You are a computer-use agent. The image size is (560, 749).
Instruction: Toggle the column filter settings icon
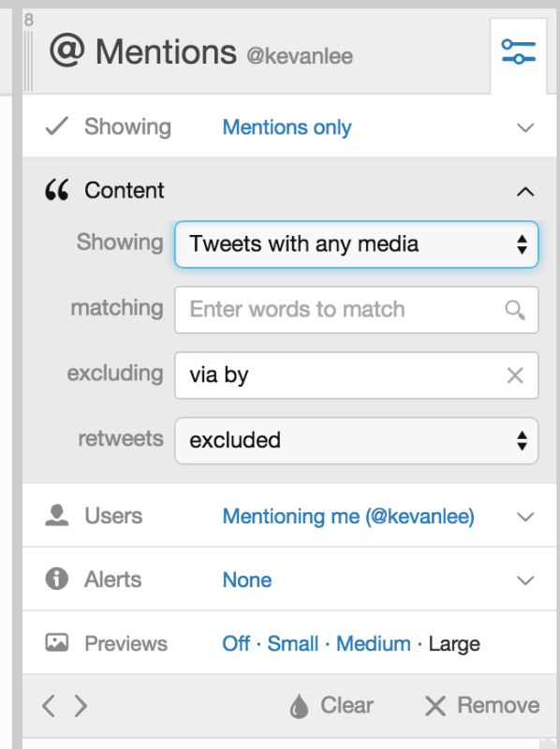click(x=519, y=52)
